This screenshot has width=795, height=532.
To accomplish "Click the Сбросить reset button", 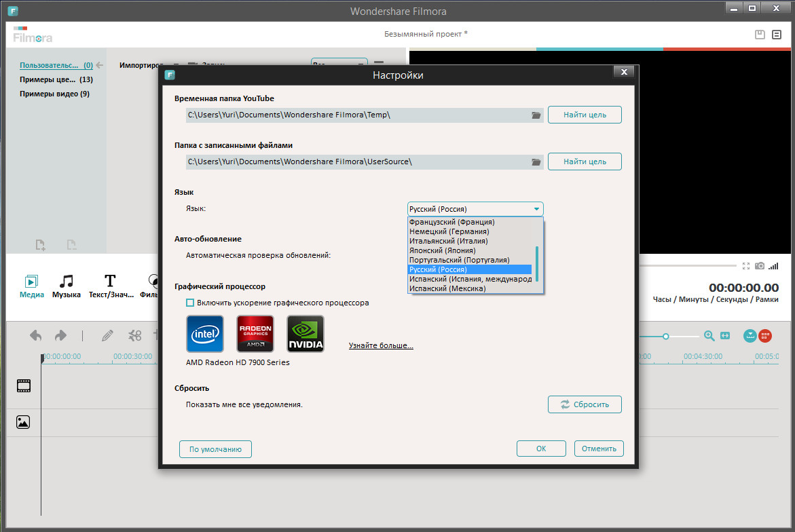I will pyautogui.click(x=585, y=404).
